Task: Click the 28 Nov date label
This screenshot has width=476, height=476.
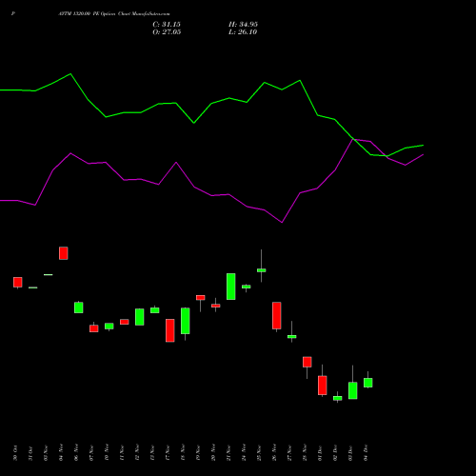Action: (x=305, y=452)
